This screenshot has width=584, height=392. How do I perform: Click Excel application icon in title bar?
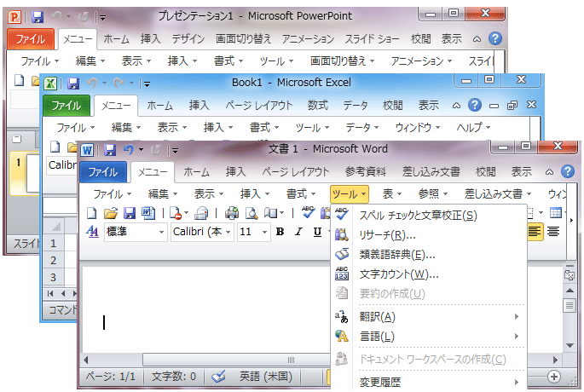[x=50, y=84]
